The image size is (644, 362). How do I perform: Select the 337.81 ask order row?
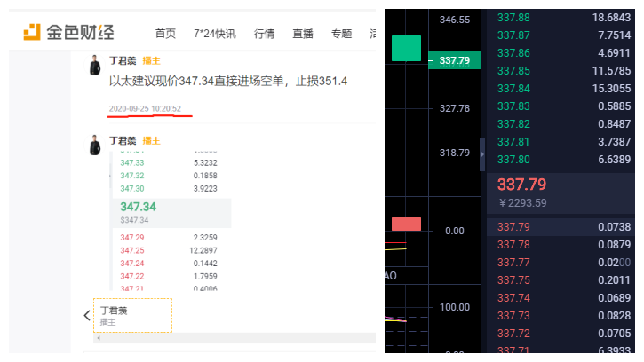coord(561,142)
